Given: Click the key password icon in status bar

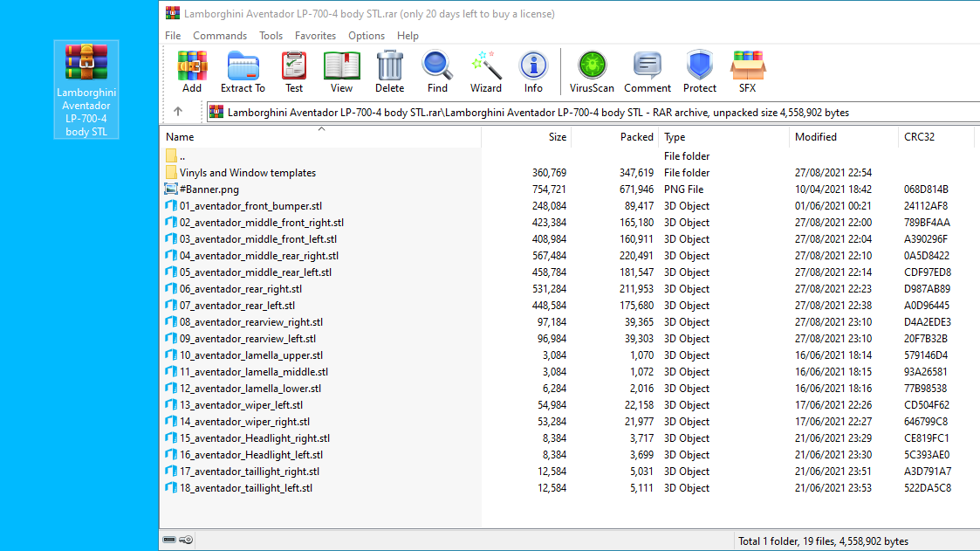Looking at the screenshot, I should [186, 539].
